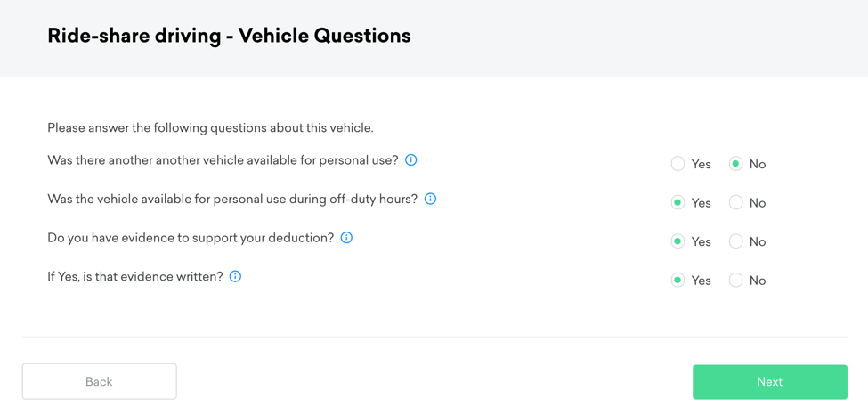The image size is (868, 416).
Task: Click info icon beside off-duty hours question
Action: pyautogui.click(x=430, y=199)
